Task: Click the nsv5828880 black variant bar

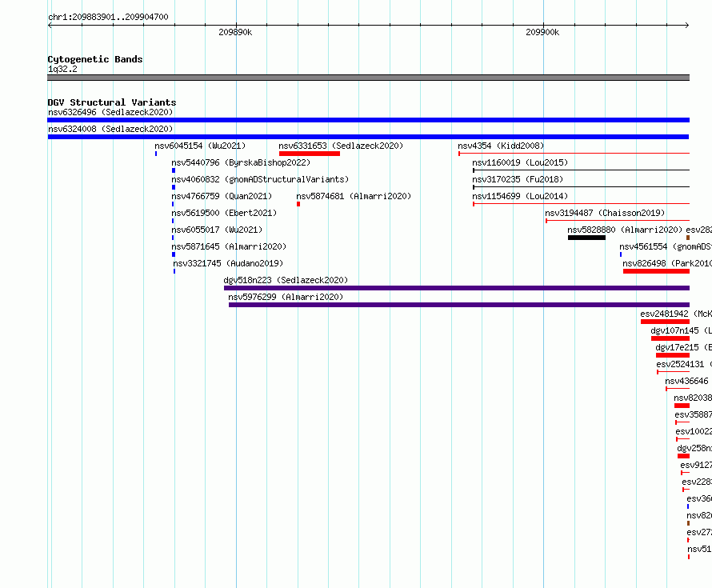Action: [586, 238]
